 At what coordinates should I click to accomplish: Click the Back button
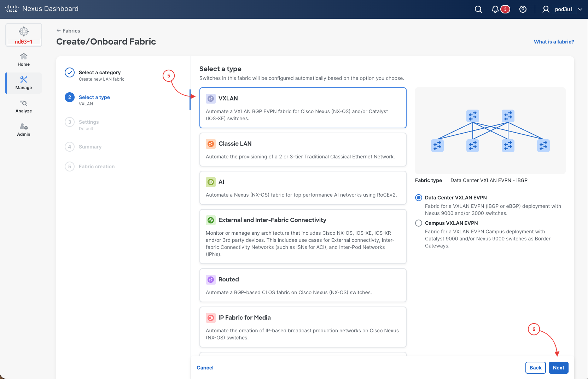tap(535, 368)
